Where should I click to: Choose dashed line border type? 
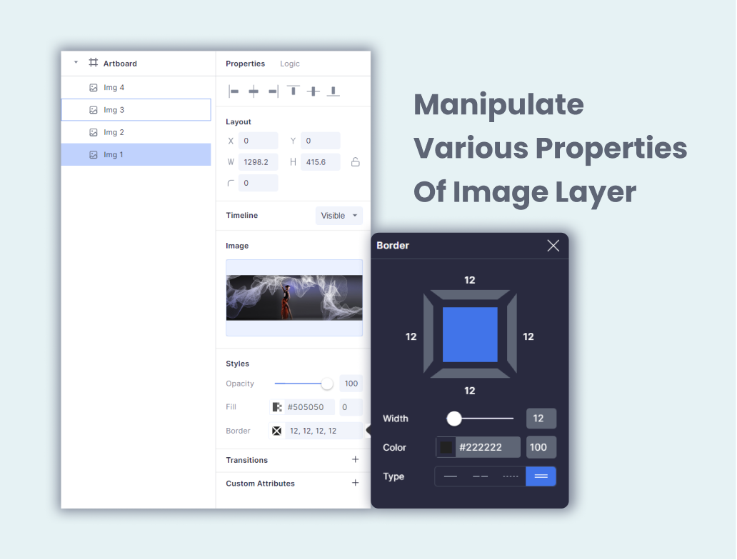480,476
